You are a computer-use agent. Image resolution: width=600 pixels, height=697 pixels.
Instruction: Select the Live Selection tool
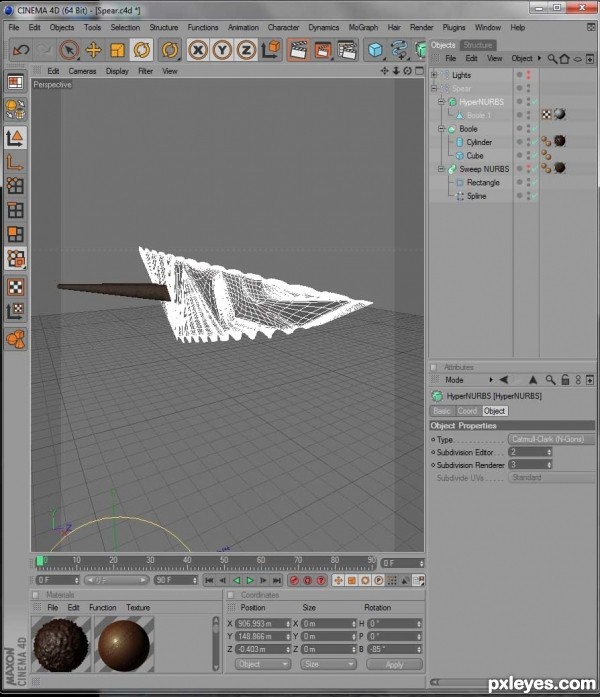click(69, 50)
